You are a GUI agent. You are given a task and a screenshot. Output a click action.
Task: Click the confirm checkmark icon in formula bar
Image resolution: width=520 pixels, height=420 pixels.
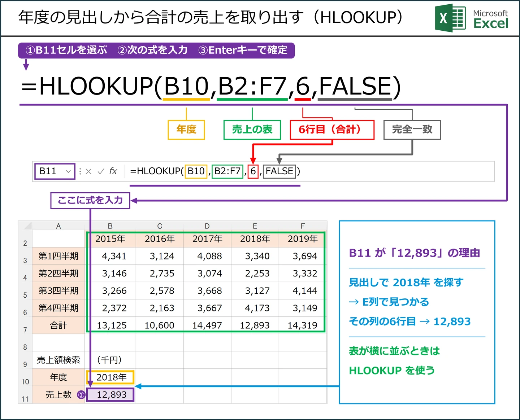[101, 171]
